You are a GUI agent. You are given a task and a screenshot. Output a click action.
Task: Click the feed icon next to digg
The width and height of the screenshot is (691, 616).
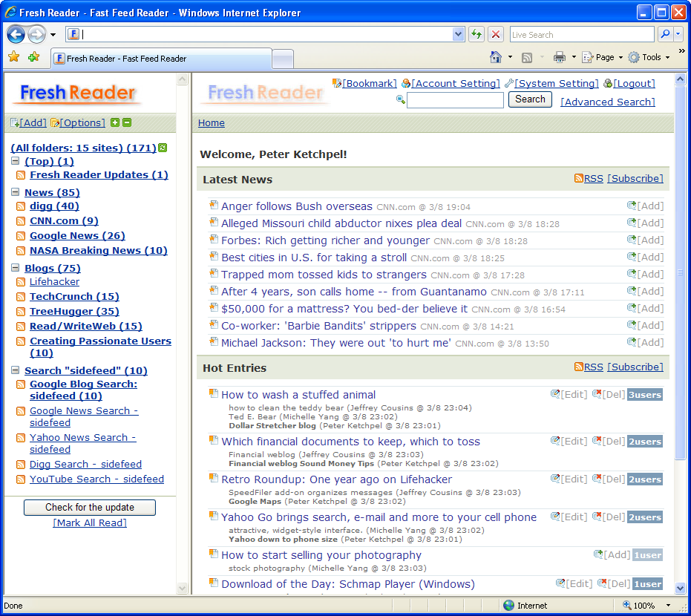21,206
